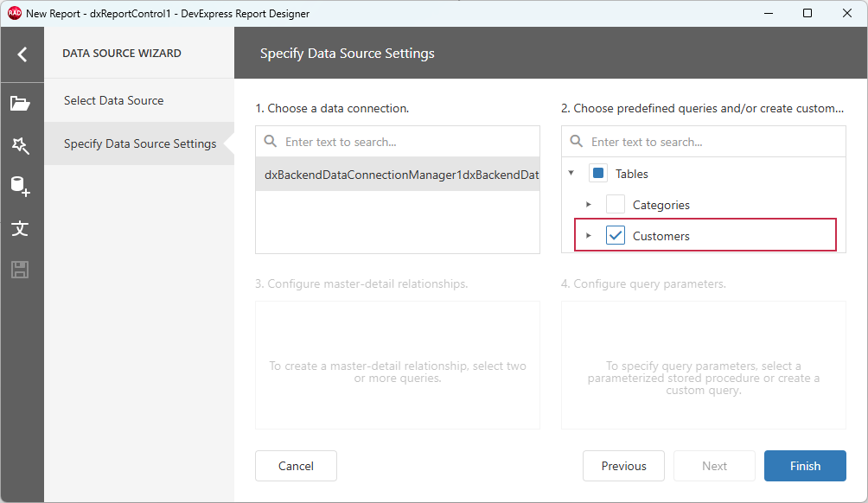
Task: Go back using the left arrow icon
Action: [x=22, y=54]
